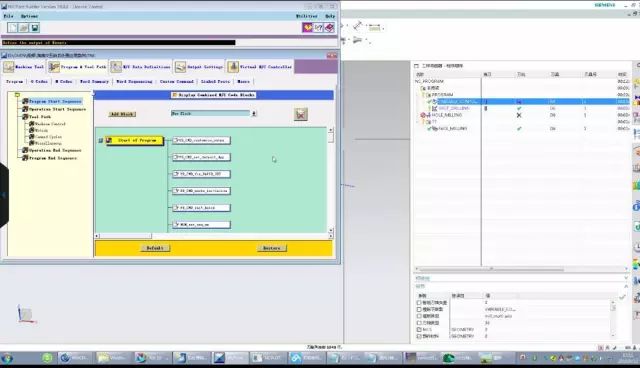Tick the MCS parameter checkbox

419,329
